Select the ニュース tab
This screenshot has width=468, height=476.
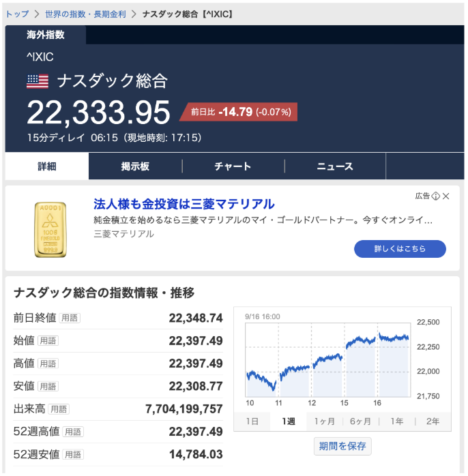coord(335,166)
